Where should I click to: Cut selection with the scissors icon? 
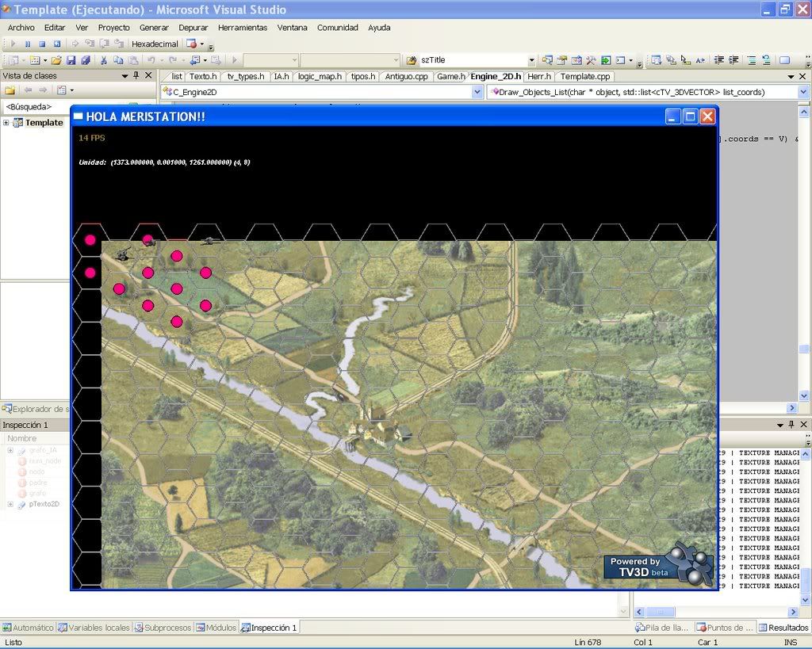[x=104, y=60]
